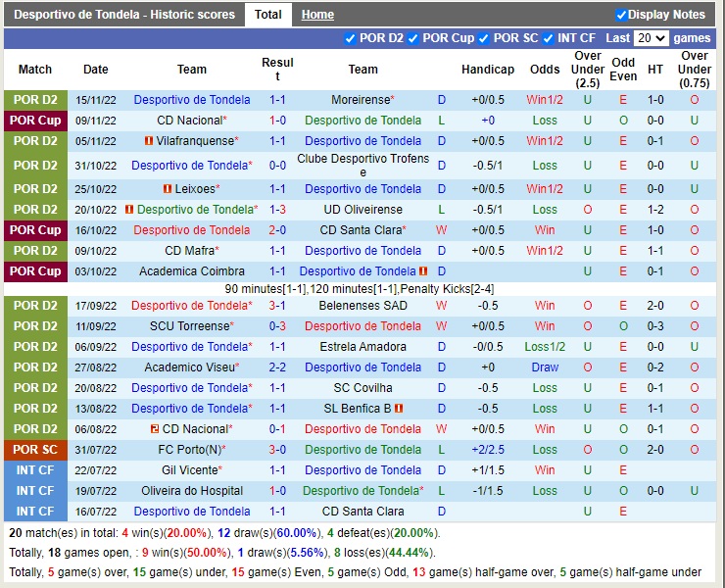Screen dimensions: 725x588
Task: Click the red card icon beside Leixoes
Action: [x=168, y=189]
